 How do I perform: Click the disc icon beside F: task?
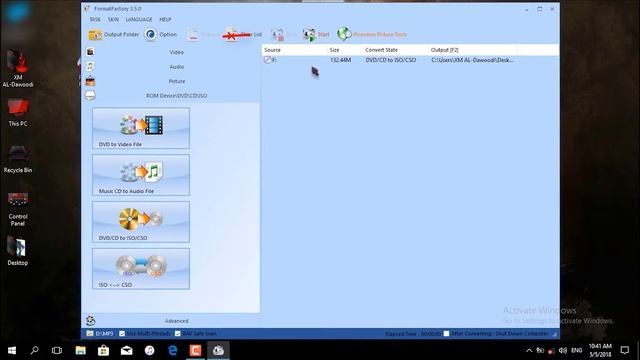pos(267,60)
